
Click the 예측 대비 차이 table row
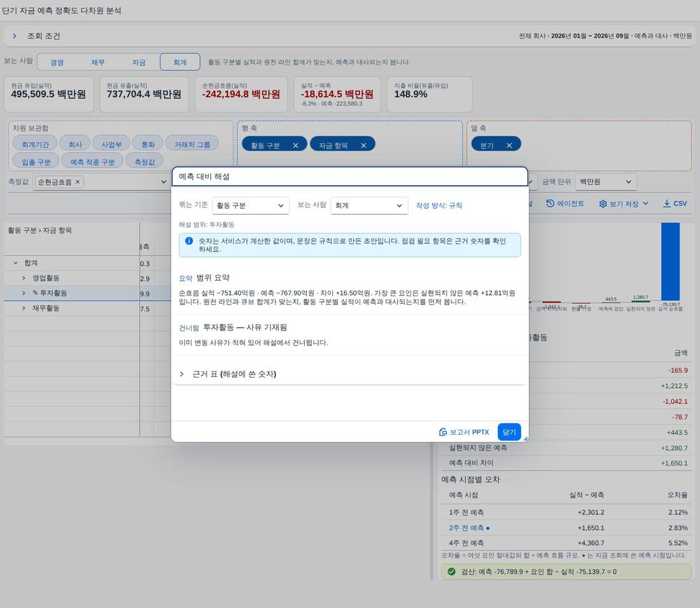[x=566, y=463]
